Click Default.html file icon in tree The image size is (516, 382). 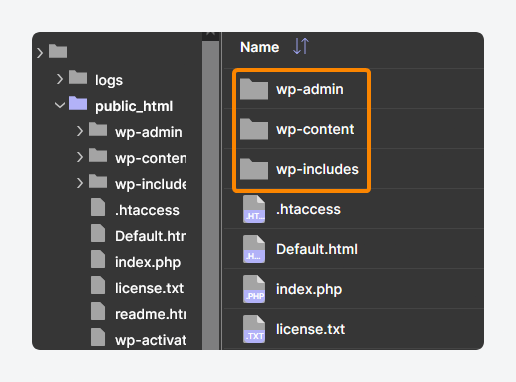click(98, 233)
